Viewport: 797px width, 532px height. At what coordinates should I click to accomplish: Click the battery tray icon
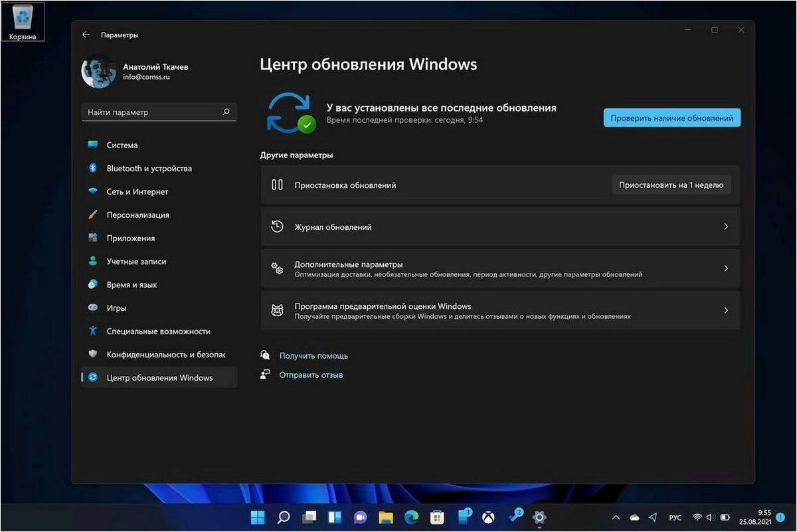pyautogui.click(x=725, y=517)
